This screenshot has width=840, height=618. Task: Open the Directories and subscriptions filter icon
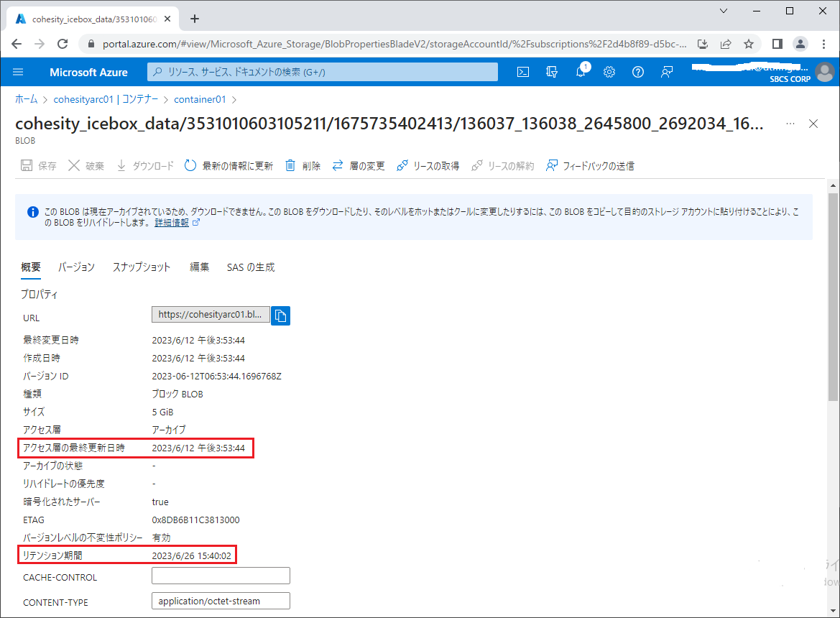(x=552, y=72)
